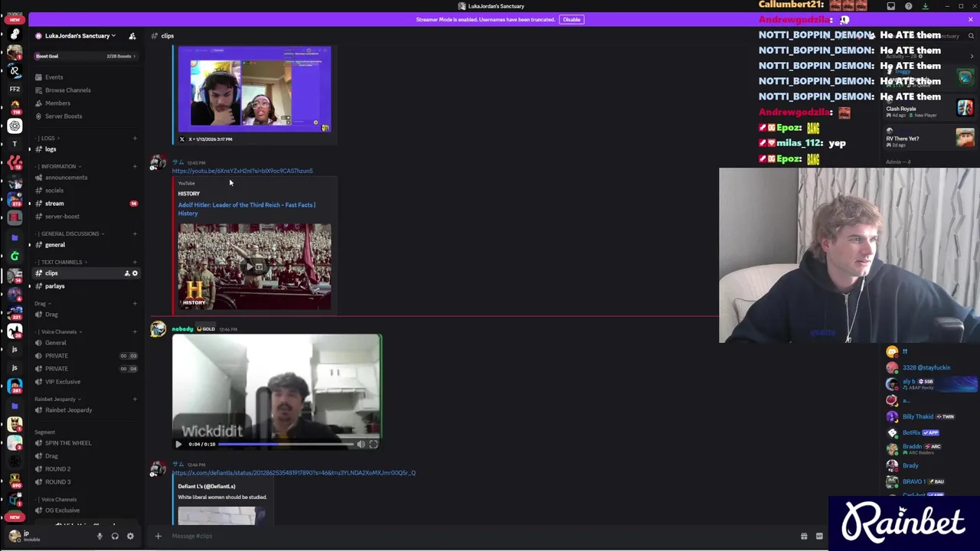Adjust volume on the Wickdidit video
This screenshot has width=980, height=551.
(361, 445)
